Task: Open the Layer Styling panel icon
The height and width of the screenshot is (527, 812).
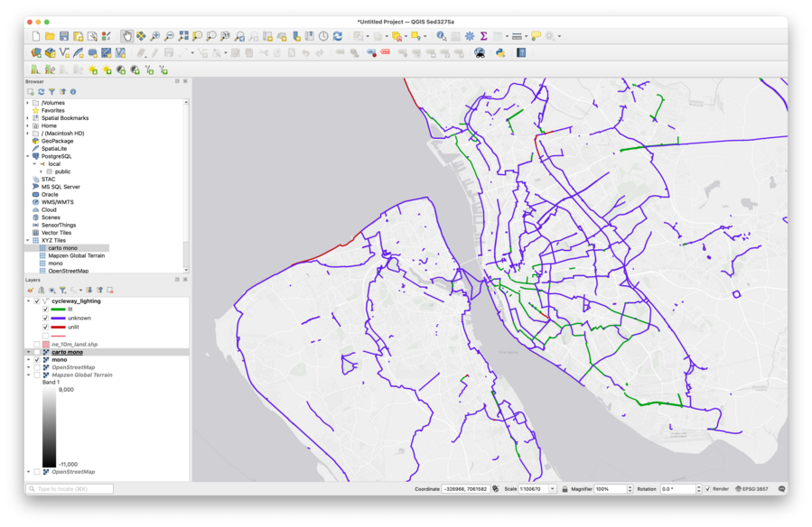Action: (x=30, y=291)
